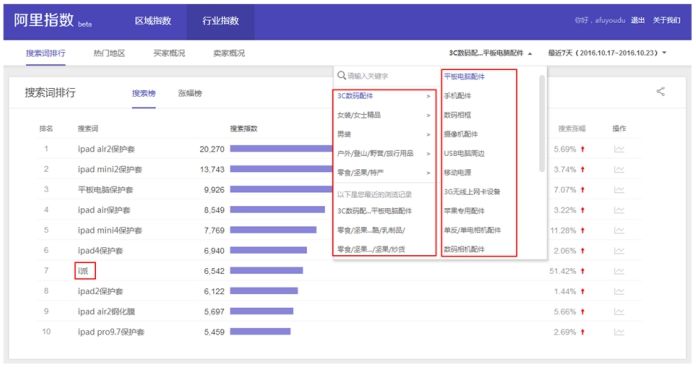Select USB电脑周边 subcategory
The width and height of the screenshot is (696, 367).
pyautogui.click(x=464, y=153)
